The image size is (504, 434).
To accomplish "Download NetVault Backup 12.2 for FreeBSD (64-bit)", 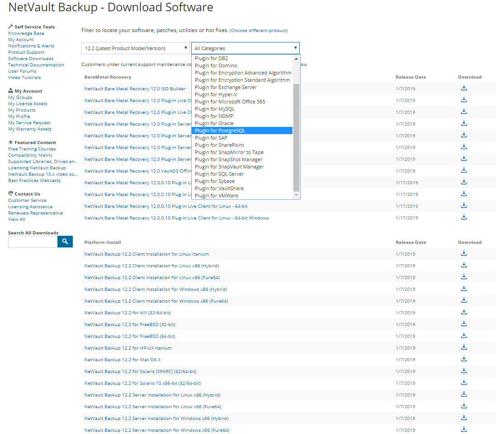I will point(464,336).
